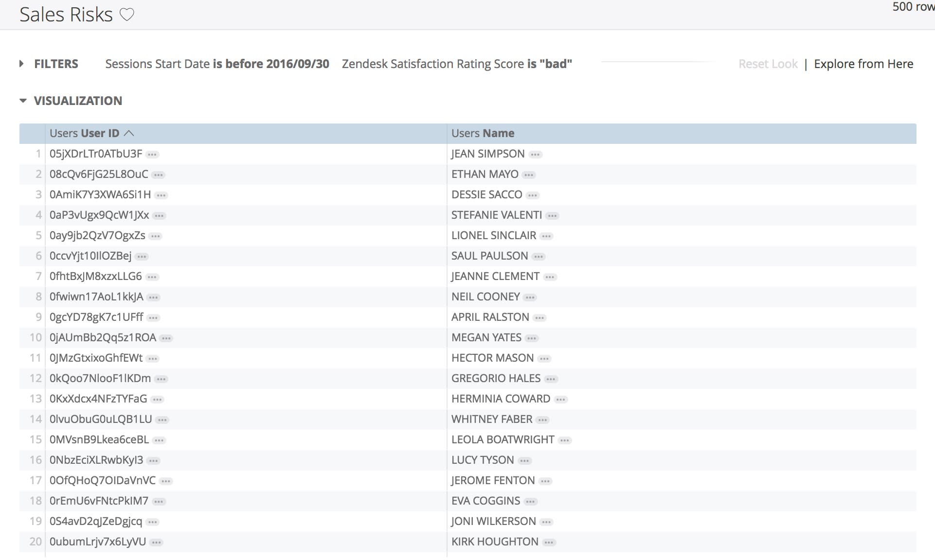This screenshot has width=935, height=560.
Task: Select the NEIL COONEY name cell
Action: pyautogui.click(x=485, y=297)
